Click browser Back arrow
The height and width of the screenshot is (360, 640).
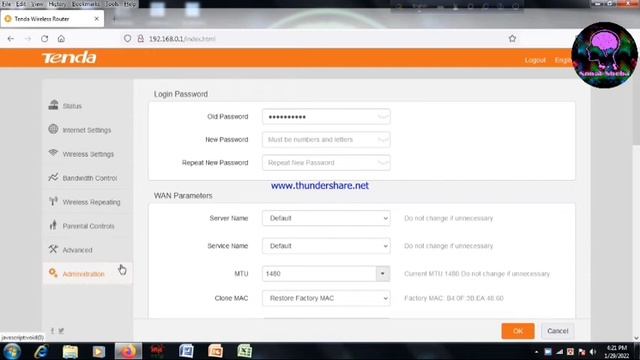click(11, 39)
